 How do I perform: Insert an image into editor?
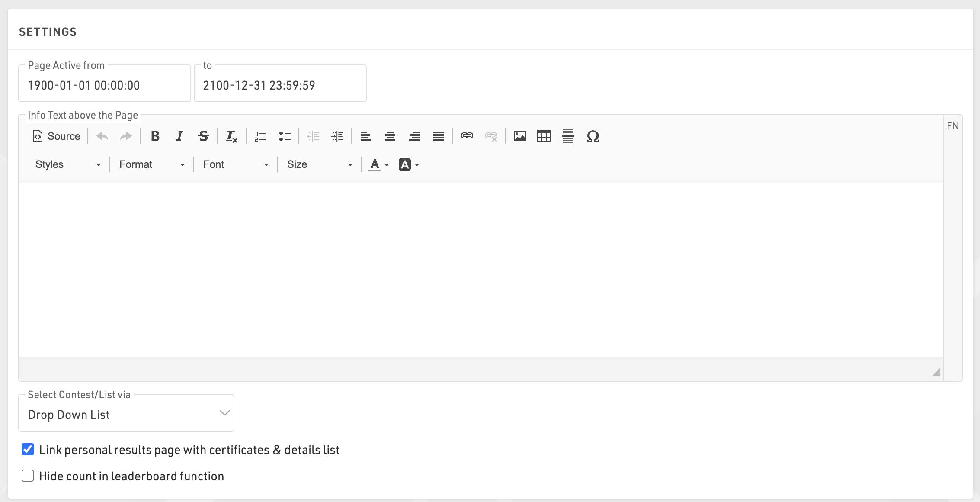[519, 136]
